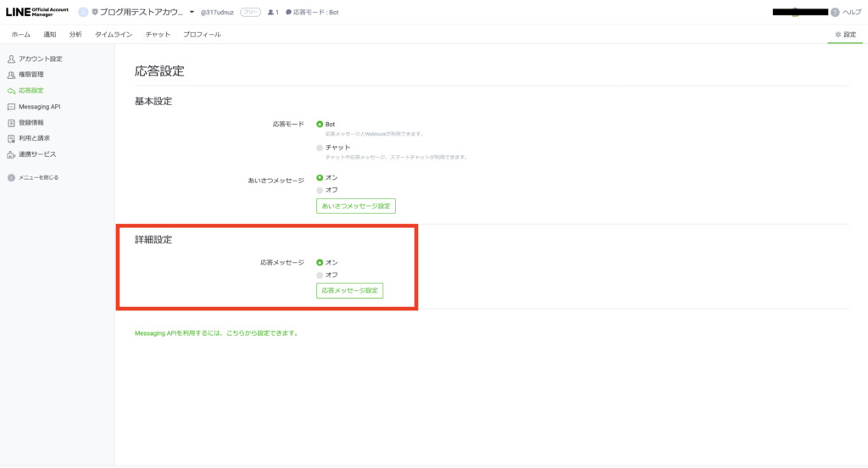868x468 pixels.
Task: Switch to the 分析 tab
Action: (75, 35)
